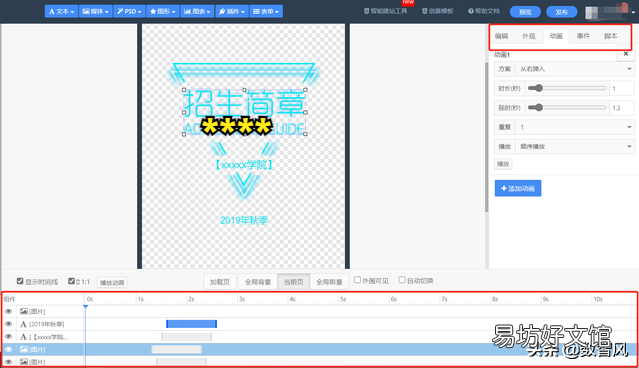This screenshot has height=368, width=639.
Task: Click the 添加动画 button
Action: click(x=518, y=188)
